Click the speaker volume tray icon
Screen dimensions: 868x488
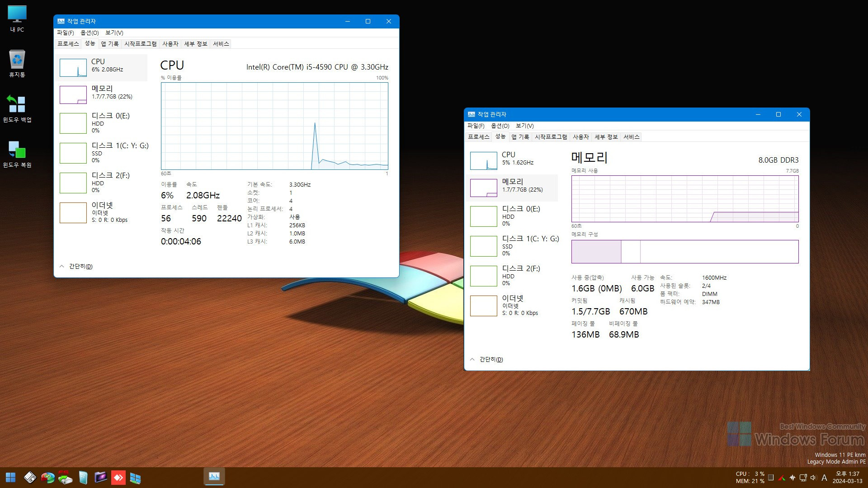(x=814, y=478)
